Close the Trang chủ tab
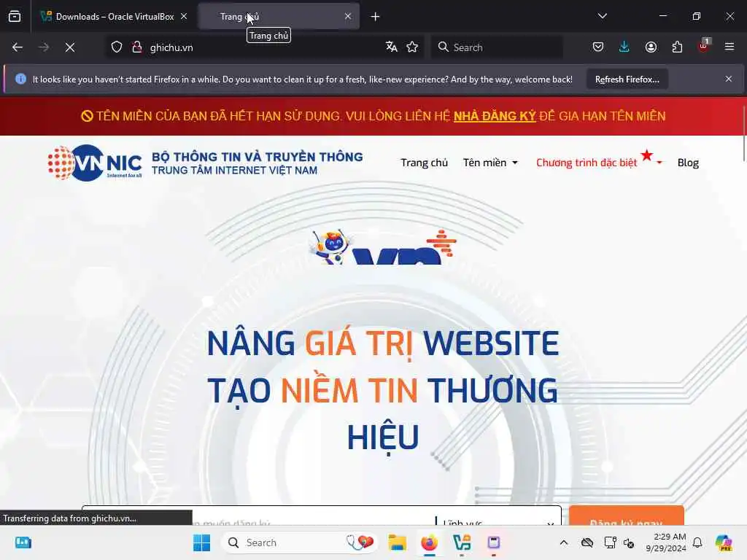Image resolution: width=747 pixels, height=560 pixels. coord(348,16)
